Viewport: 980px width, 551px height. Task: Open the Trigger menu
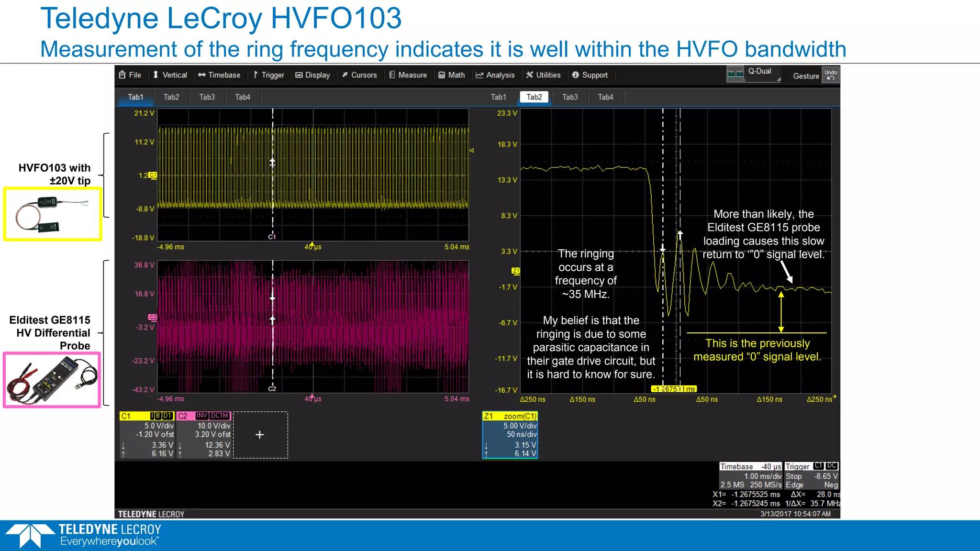268,75
